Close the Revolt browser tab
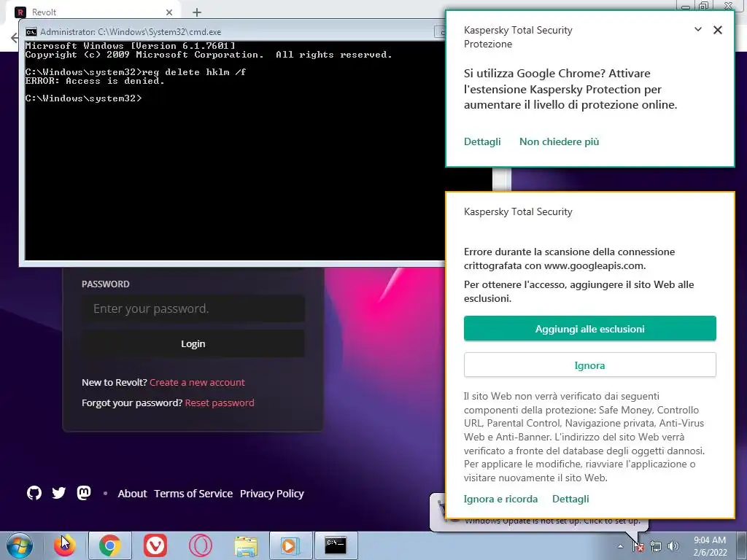 tap(169, 12)
